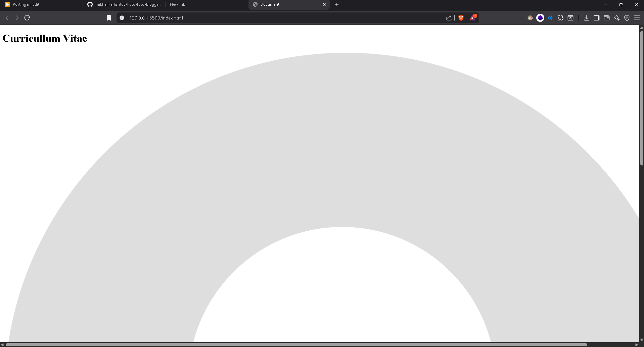
Task: Open the Brave Shields lion icon
Action: coord(461,18)
